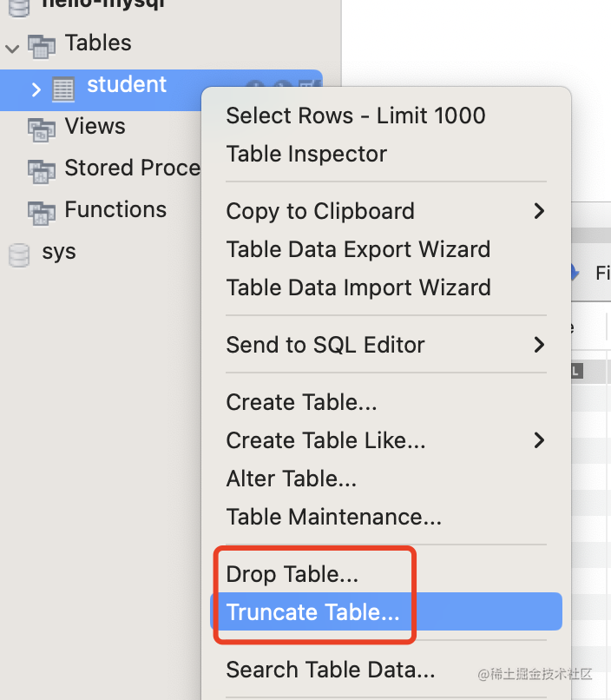Expand the student table chevron
This screenshot has height=700, width=611.
click(36, 89)
